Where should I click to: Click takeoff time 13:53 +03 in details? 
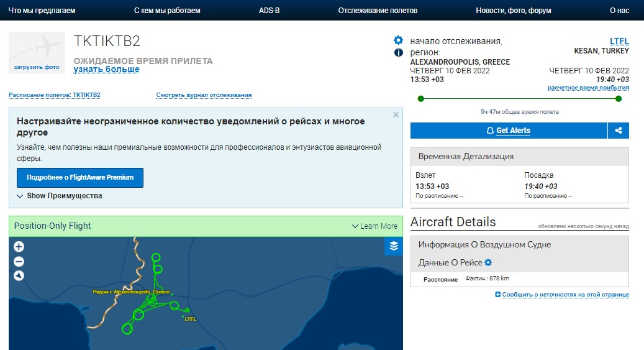pyautogui.click(x=432, y=187)
